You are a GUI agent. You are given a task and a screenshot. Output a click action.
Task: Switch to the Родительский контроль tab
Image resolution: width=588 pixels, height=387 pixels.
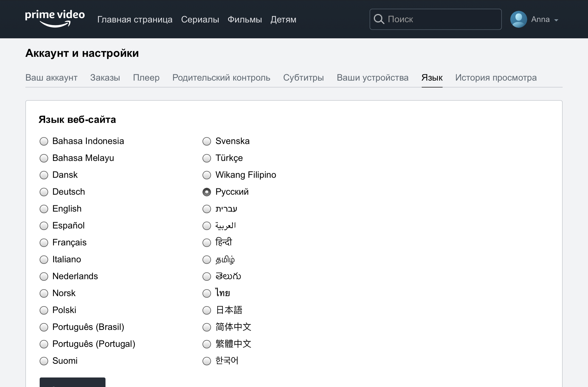pyautogui.click(x=221, y=78)
